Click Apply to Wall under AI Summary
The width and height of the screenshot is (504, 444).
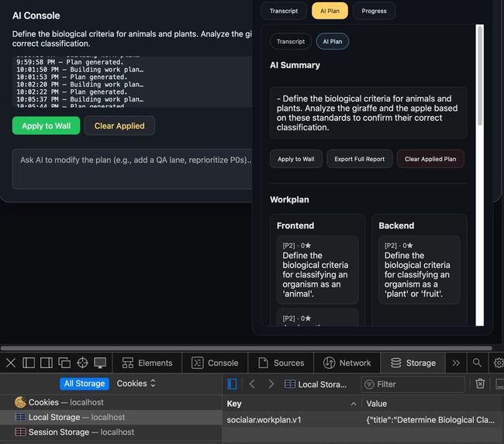point(296,159)
